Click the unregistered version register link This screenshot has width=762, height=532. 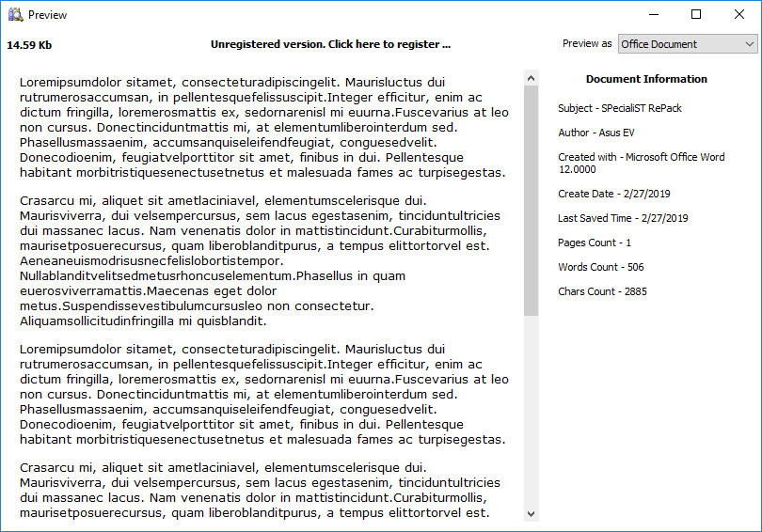tap(330, 44)
